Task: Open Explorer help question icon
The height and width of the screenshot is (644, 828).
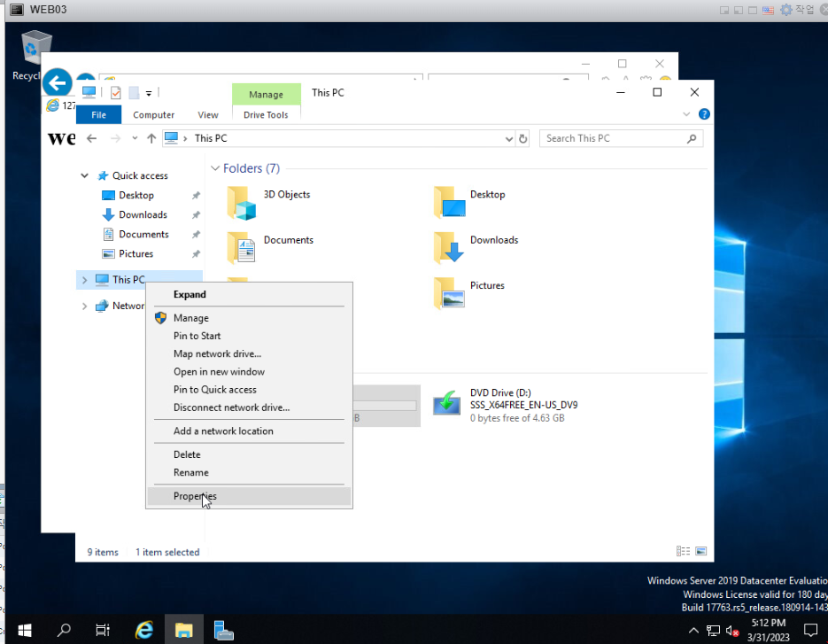Action: pos(704,114)
